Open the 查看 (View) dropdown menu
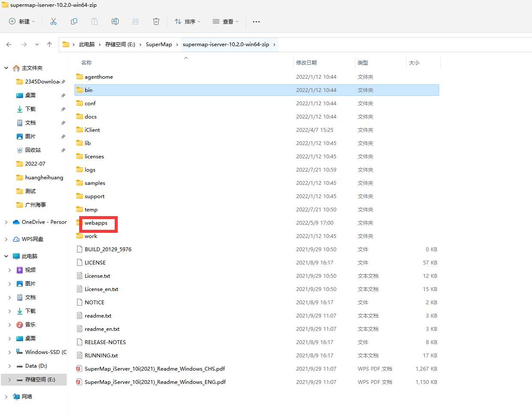The height and width of the screenshot is (419, 532). [226, 21]
